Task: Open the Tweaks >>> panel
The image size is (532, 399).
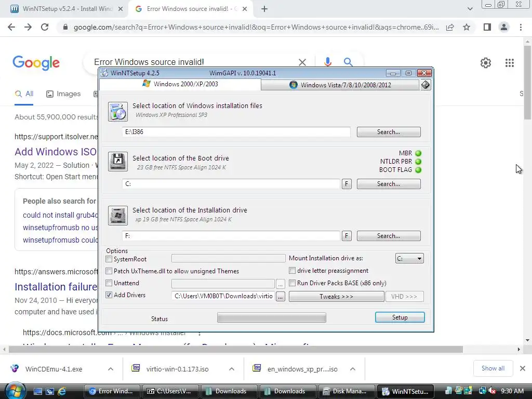Action: [x=336, y=297]
